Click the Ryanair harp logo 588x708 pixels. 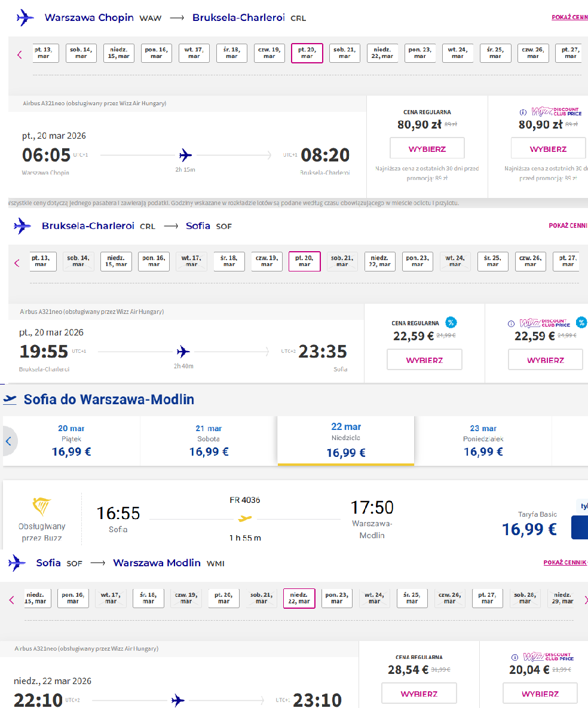pyautogui.click(x=41, y=506)
